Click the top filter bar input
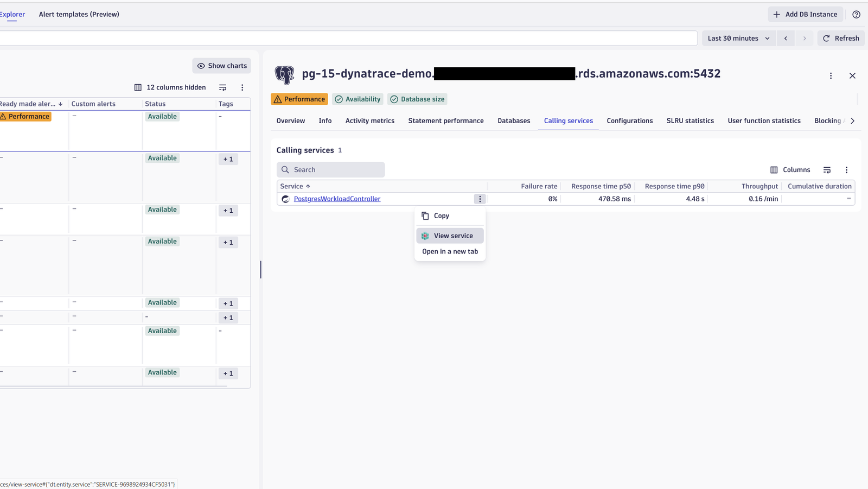 click(x=348, y=39)
